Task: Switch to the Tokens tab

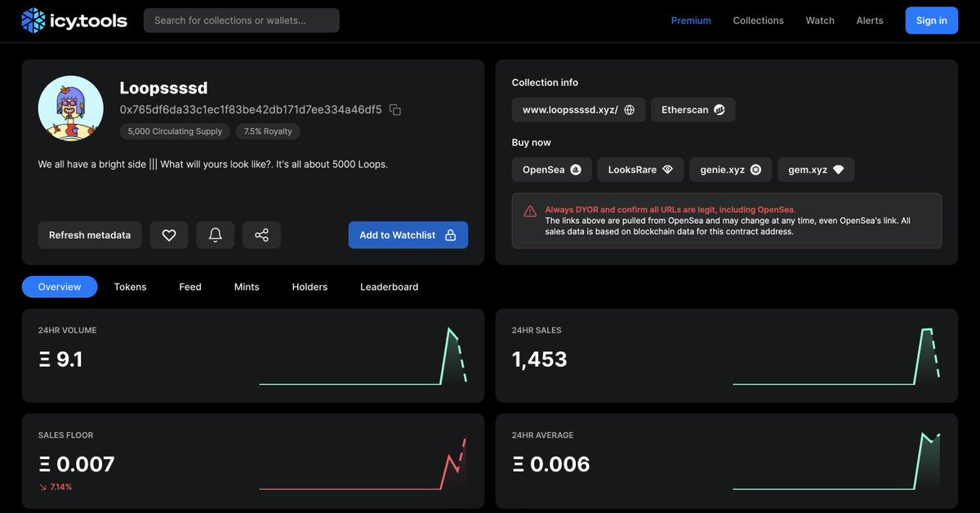Action: click(x=131, y=287)
